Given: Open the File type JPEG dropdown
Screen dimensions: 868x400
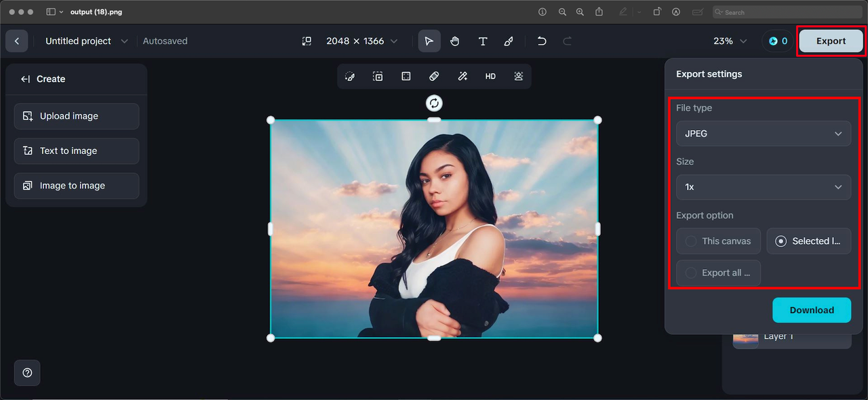Looking at the screenshot, I should [x=764, y=134].
